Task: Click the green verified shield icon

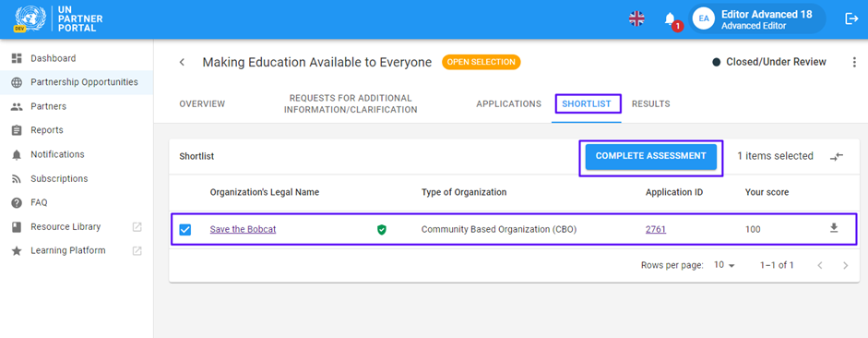Action: [381, 229]
